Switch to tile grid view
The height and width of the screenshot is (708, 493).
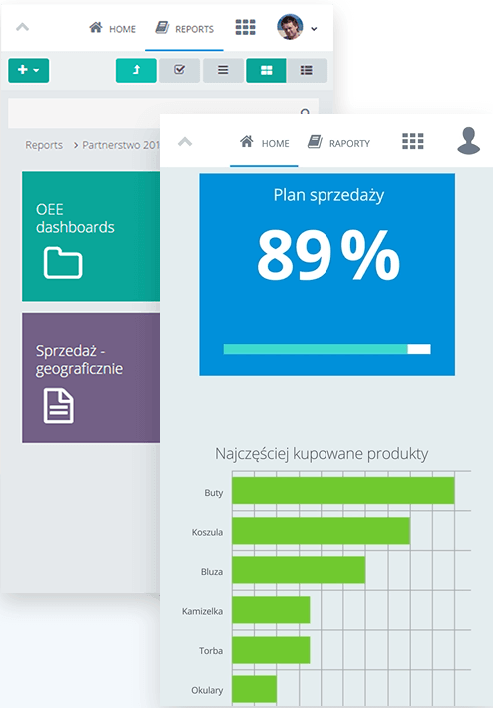pyautogui.click(x=266, y=70)
